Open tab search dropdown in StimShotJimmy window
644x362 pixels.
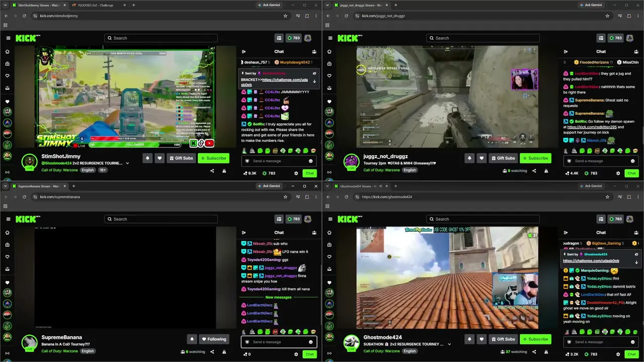pyautogui.click(x=6, y=5)
